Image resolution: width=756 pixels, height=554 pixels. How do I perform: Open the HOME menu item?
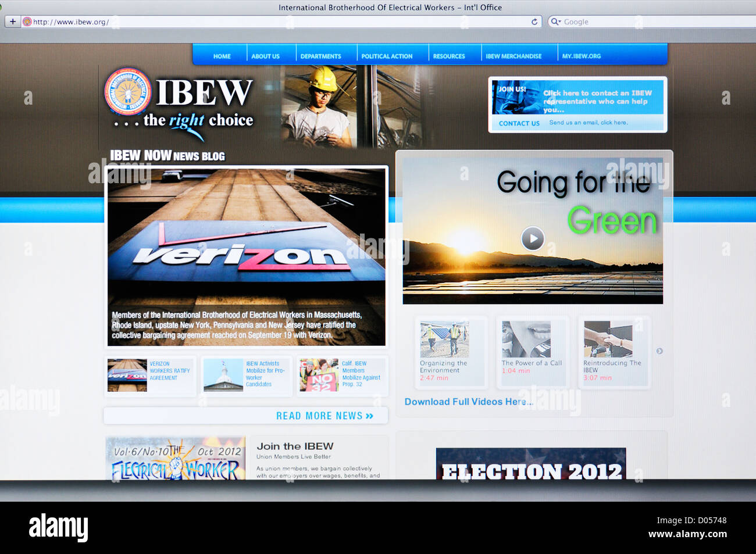click(x=222, y=56)
